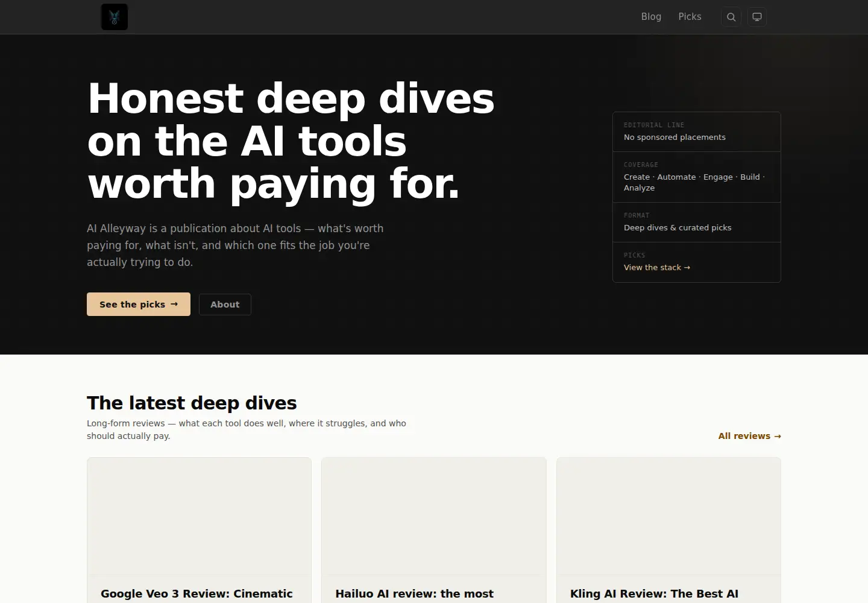Click the 'The latest deep dives' heading

tap(192, 403)
